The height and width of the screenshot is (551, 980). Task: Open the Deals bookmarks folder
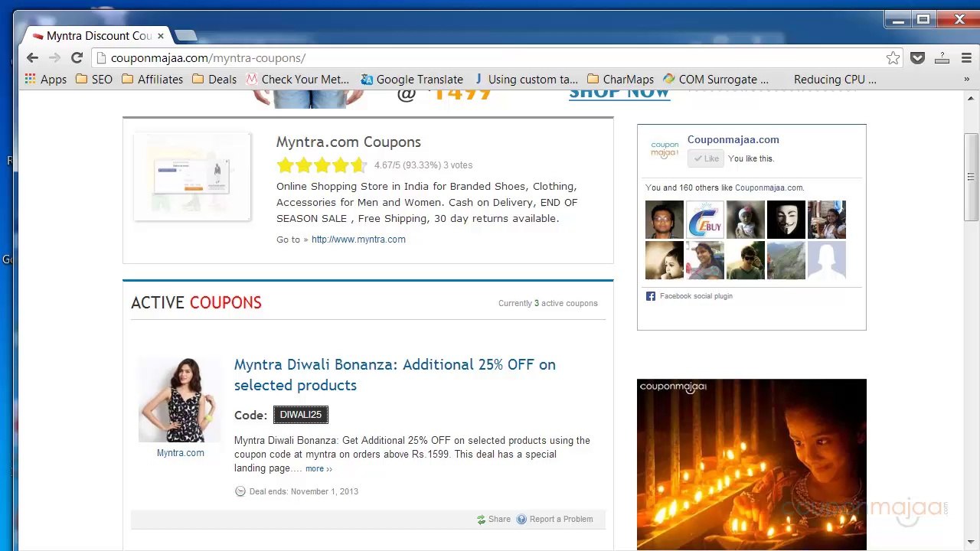pos(214,80)
